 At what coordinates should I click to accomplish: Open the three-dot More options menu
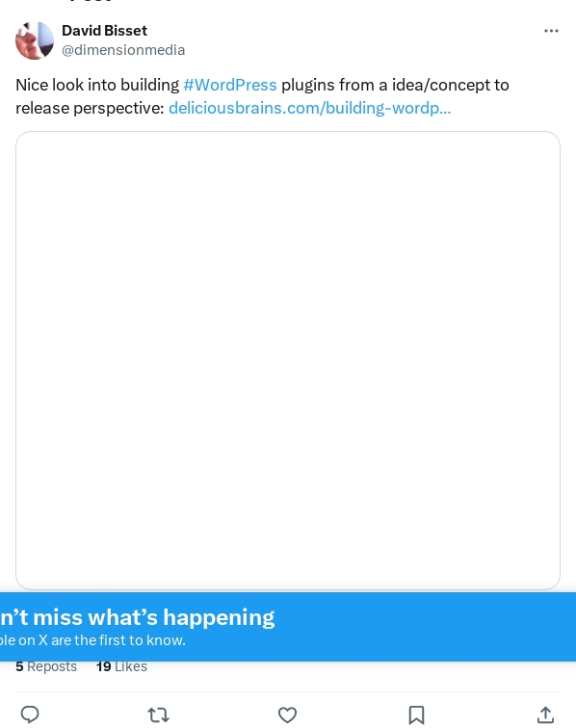pos(551,31)
